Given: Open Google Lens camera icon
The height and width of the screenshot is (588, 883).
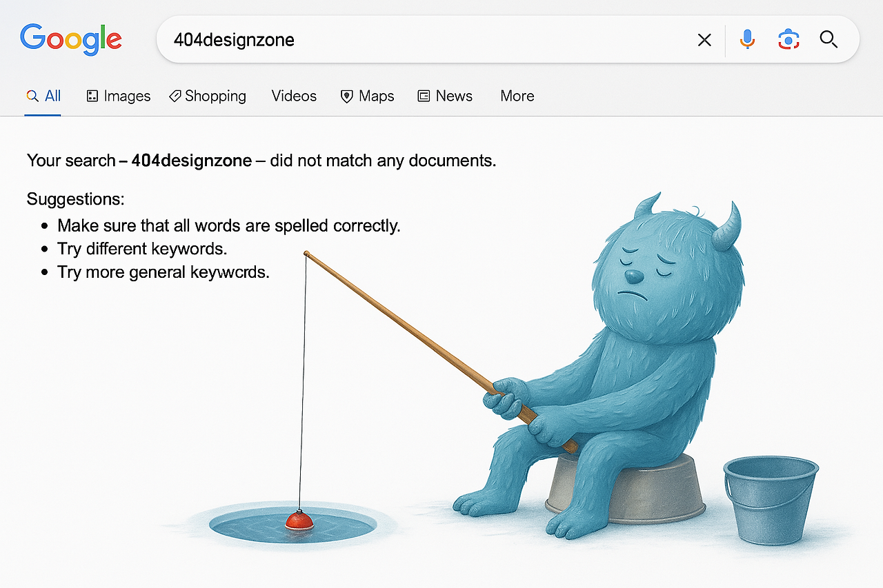Looking at the screenshot, I should 788,39.
